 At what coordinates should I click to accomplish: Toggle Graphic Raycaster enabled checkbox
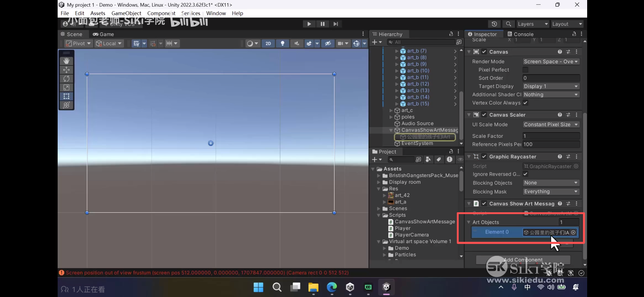(x=484, y=157)
